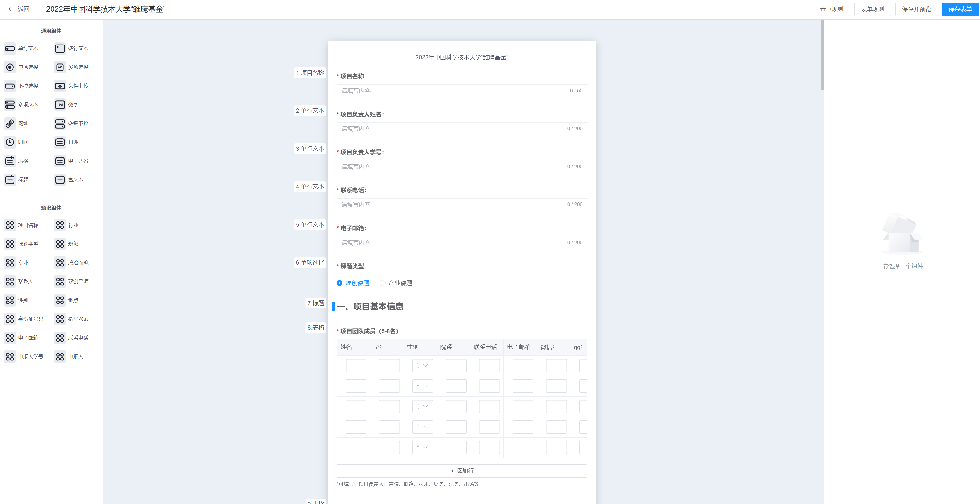
Task: Choose the preset 双创导师 component icon
Action: 60,282
